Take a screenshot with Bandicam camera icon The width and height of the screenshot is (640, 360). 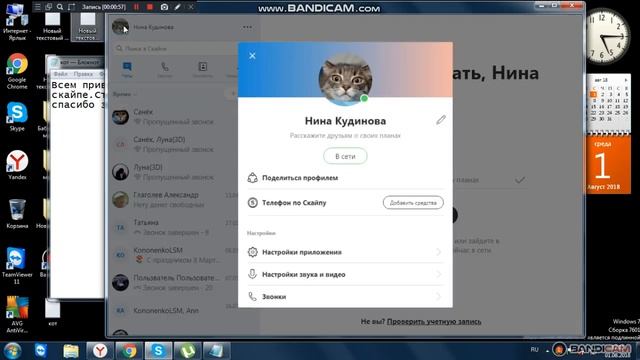click(x=164, y=7)
